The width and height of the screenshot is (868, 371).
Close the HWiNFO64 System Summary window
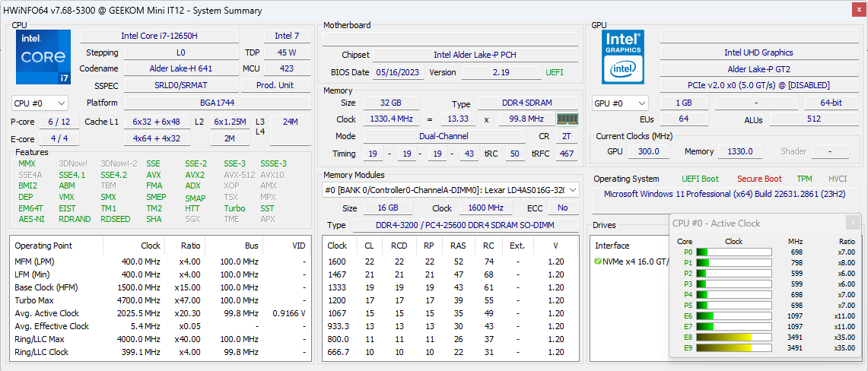[858, 10]
